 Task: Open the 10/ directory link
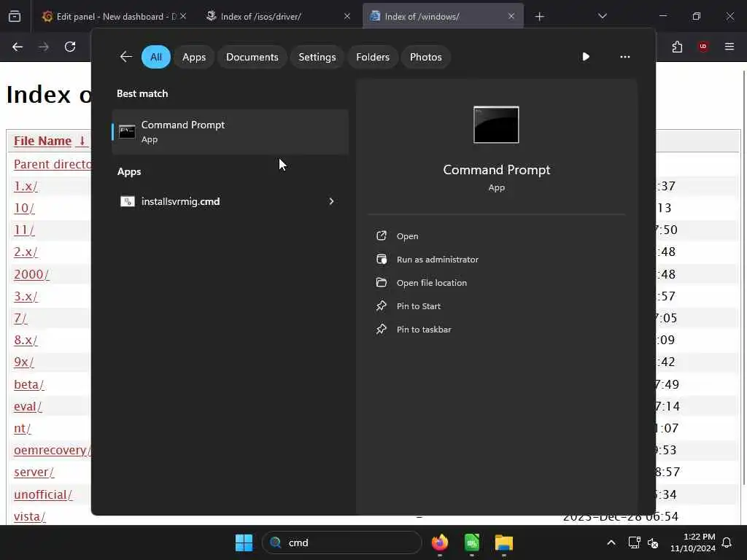(x=24, y=208)
